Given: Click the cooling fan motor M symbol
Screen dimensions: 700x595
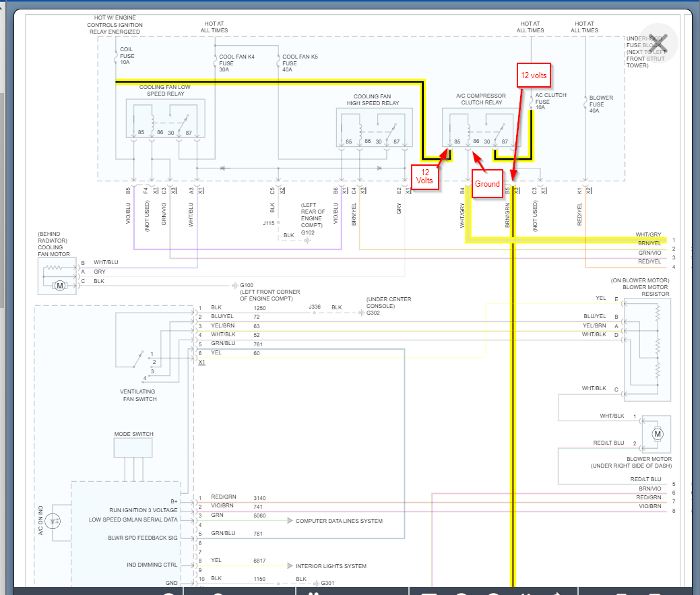Looking at the screenshot, I should tap(60, 286).
